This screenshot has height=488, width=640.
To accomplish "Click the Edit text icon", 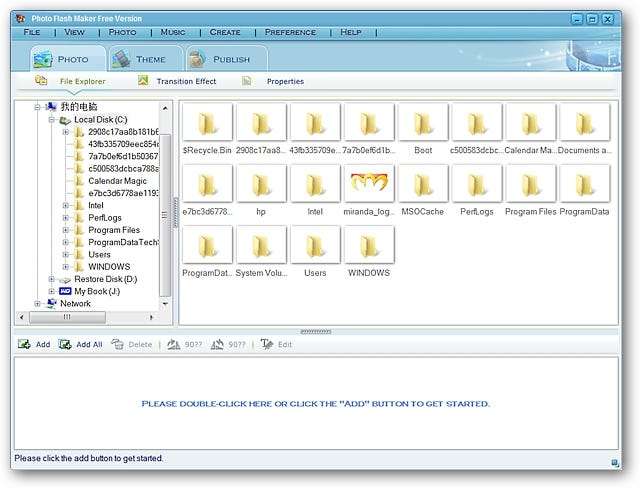I will coord(267,344).
